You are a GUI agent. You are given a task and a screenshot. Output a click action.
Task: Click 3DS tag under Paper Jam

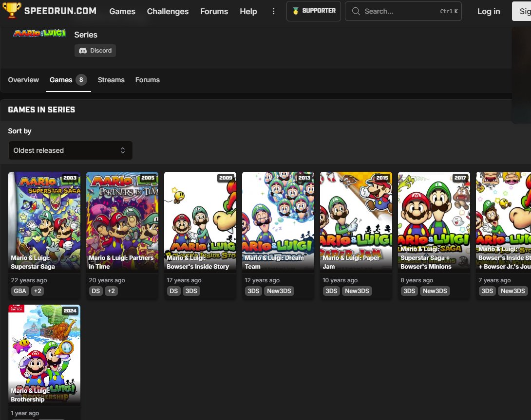(x=331, y=291)
